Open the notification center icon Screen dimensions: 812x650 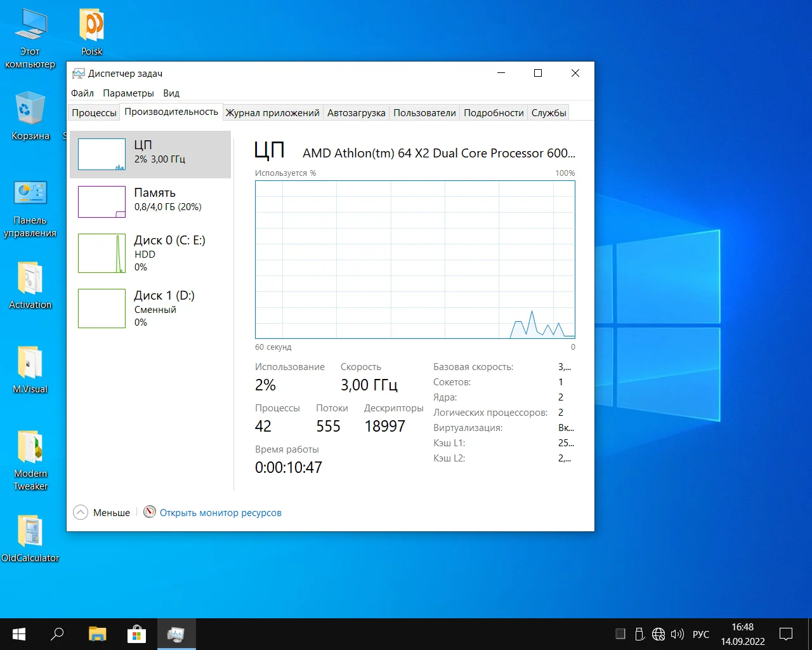coord(786,634)
